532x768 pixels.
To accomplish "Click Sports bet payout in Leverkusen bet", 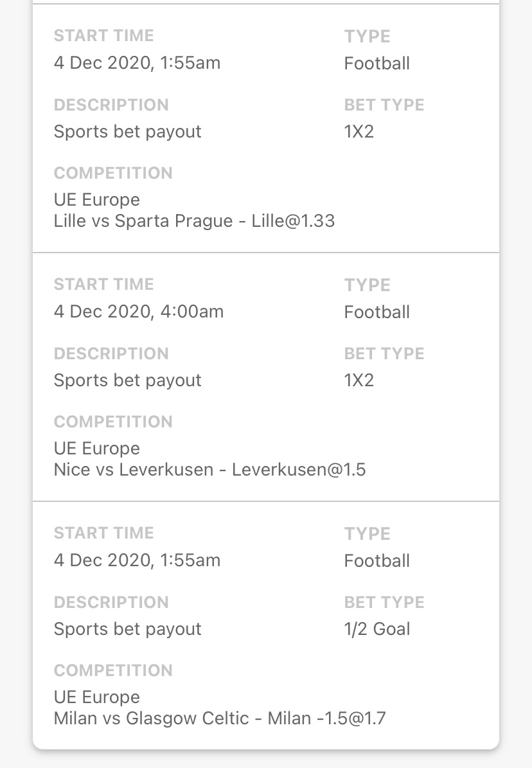I will click(128, 380).
